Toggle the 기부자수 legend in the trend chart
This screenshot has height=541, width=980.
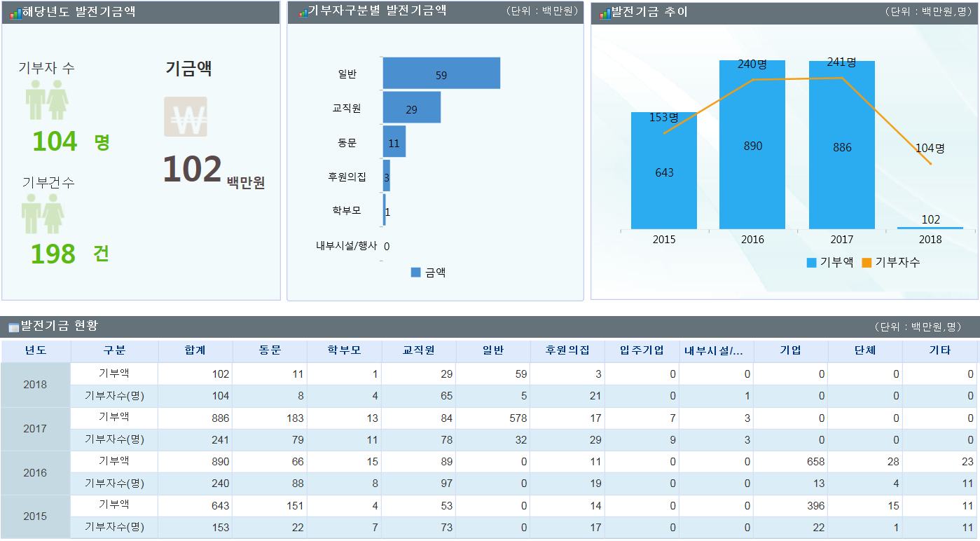(x=891, y=262)
